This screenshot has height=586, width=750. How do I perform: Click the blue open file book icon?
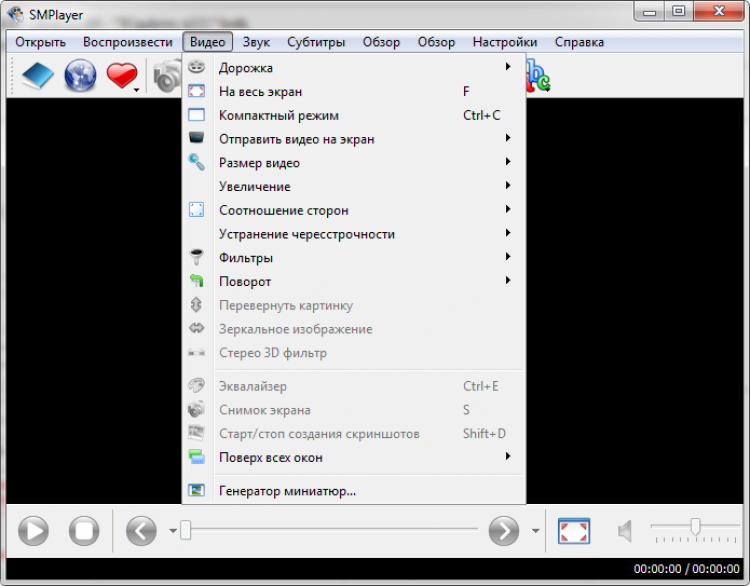[38, 76]
